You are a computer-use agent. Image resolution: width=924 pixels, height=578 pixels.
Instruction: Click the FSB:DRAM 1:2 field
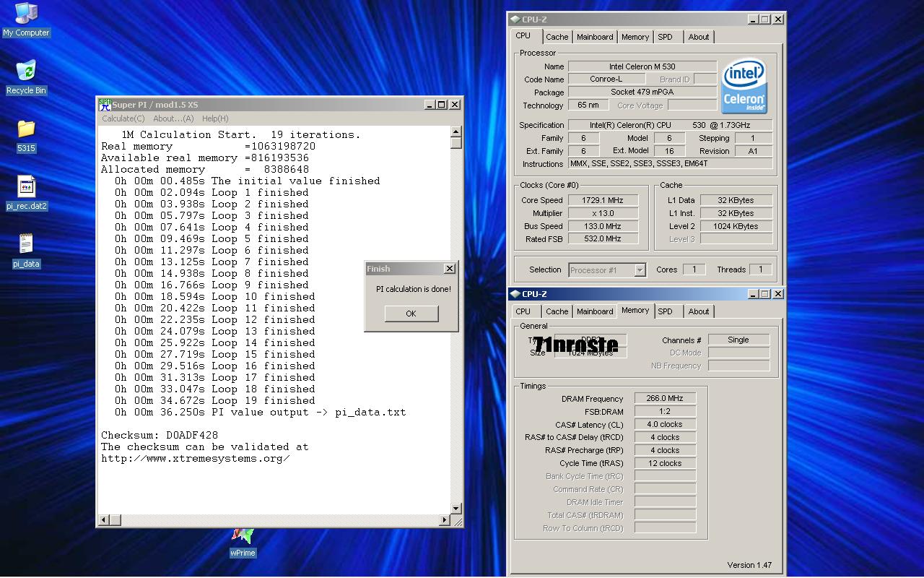(x=665, y=411)
